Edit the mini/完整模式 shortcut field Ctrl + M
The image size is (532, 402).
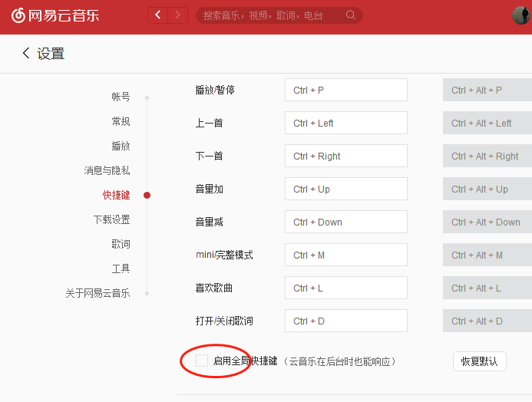[346, 255]
